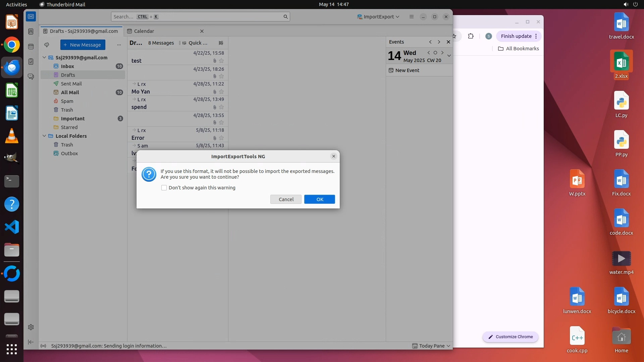
Task: Open the settings gear in the Thunderbird sidebar
Action: pyautogui.click(x=31, y=327)
